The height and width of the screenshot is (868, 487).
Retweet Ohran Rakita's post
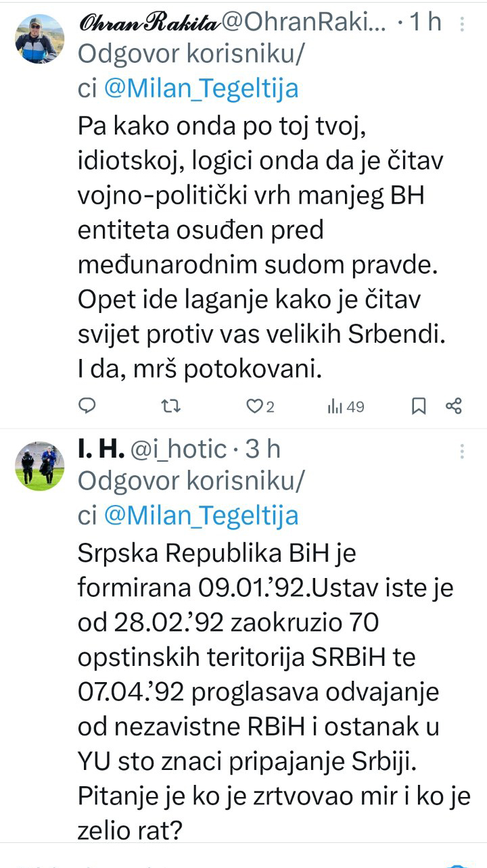172,406
